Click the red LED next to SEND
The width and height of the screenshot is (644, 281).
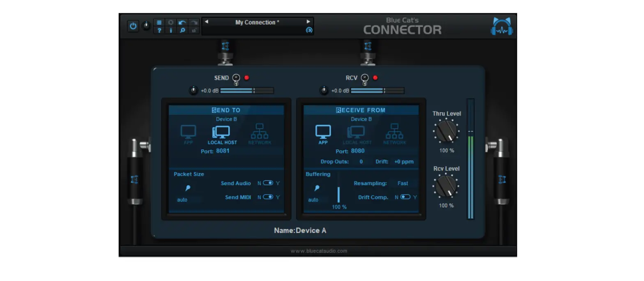coord(247,77)
